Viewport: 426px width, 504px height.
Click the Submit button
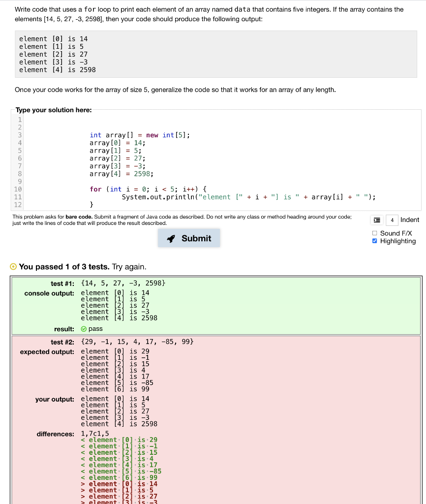click(188, 238)
